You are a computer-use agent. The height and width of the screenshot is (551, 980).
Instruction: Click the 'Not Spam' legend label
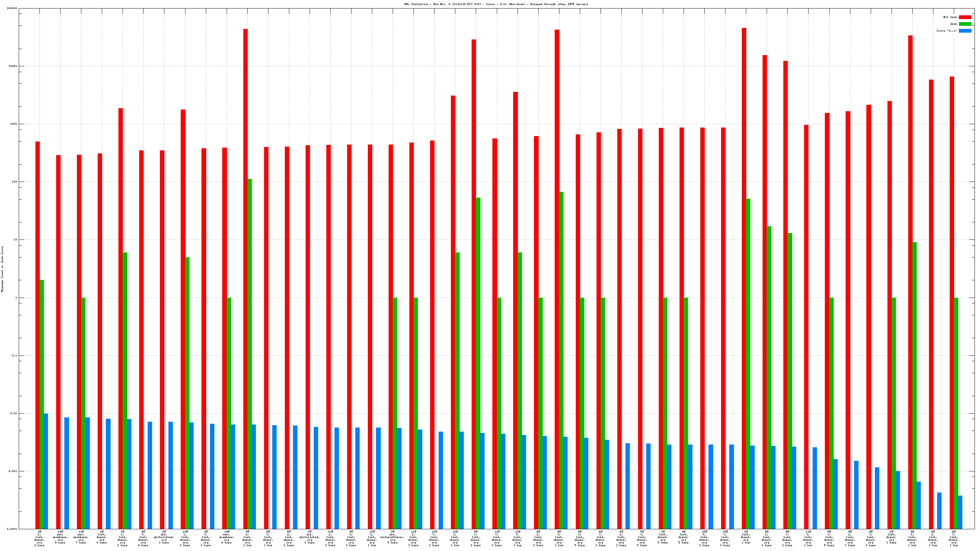point(950,17)
